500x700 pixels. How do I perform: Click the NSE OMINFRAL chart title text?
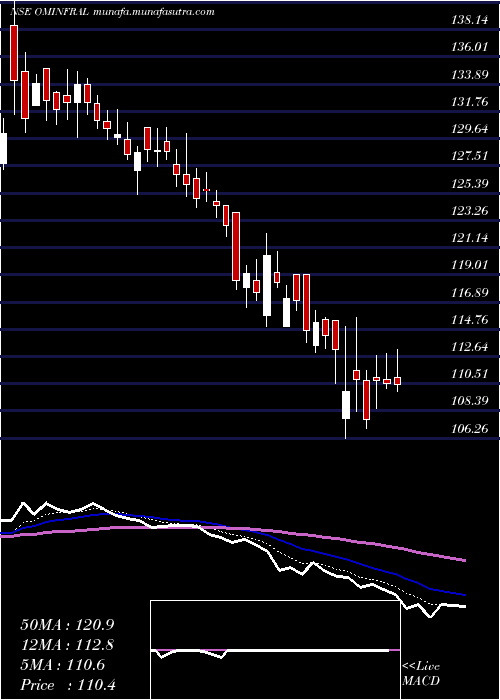[51, 12]
